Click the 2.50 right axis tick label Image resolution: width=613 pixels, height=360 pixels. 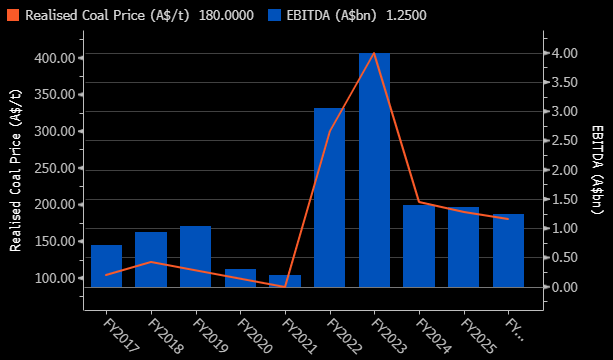coord(564,141)
